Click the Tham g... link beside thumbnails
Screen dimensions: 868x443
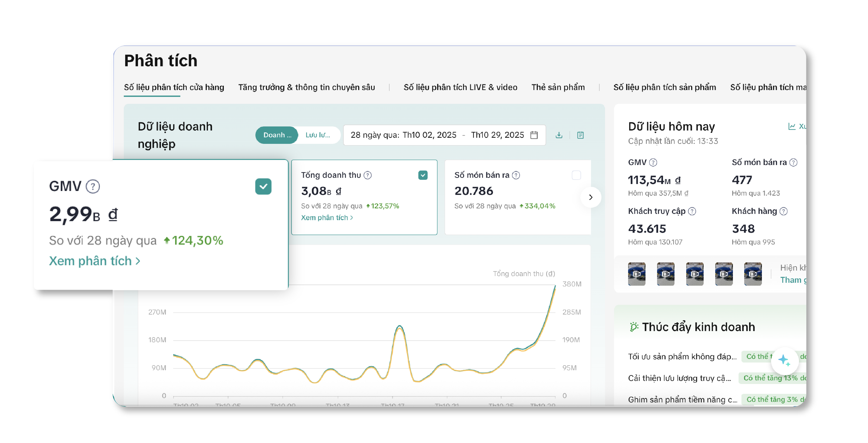point(793,280)
